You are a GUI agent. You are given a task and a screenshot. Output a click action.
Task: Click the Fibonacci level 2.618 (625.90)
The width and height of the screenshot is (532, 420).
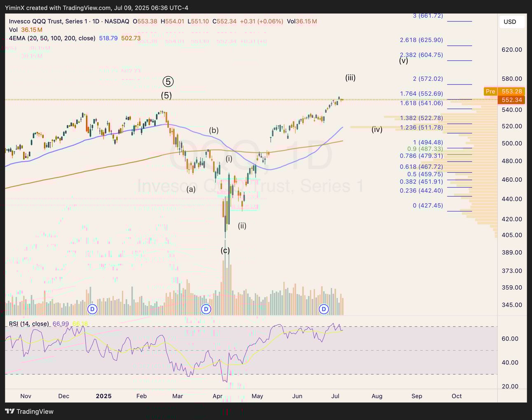click(x=421, y=40)
